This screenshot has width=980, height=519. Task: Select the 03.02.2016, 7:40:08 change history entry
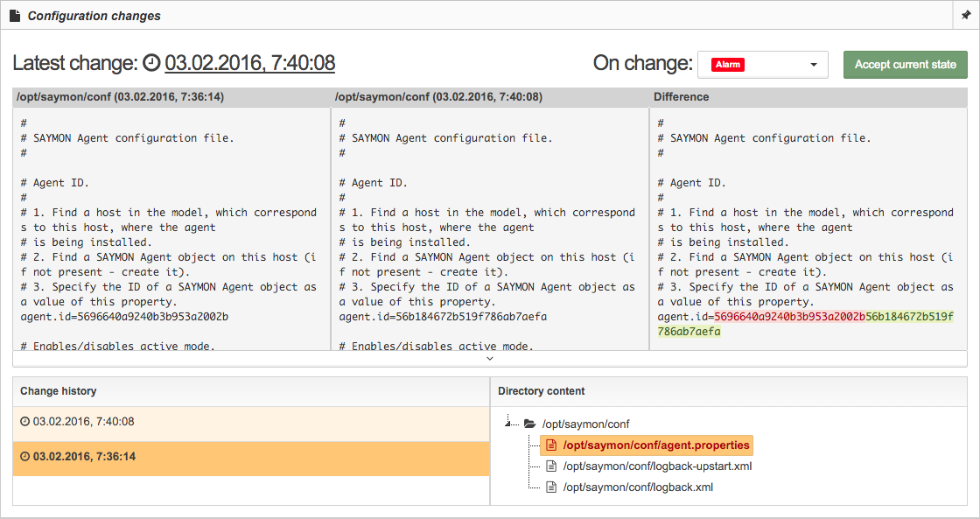250,424
